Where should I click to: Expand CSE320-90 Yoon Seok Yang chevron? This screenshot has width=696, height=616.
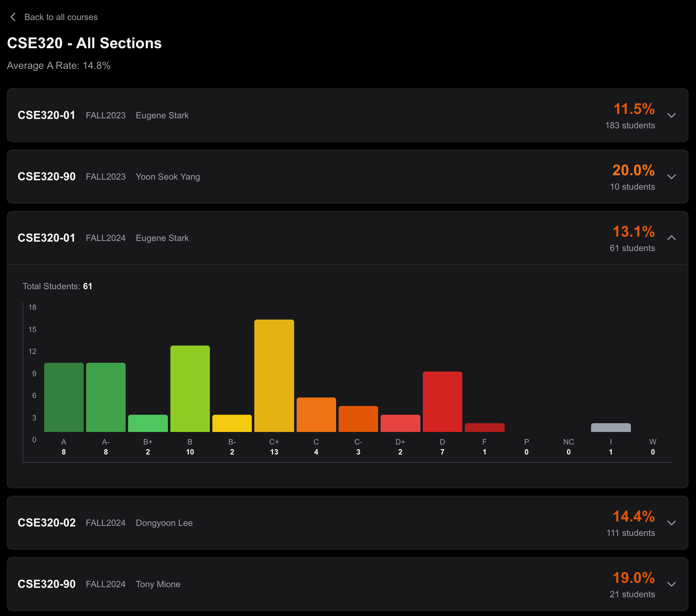pos(671,177)
